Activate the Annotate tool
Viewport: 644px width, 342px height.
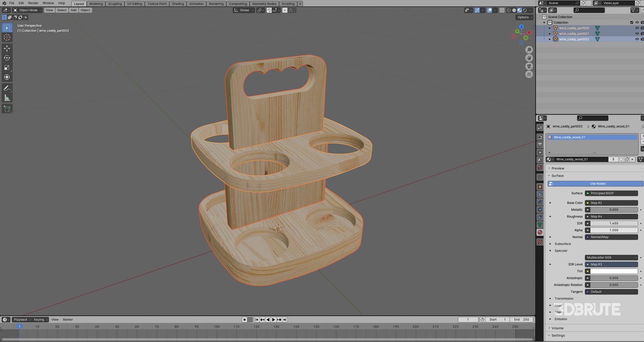[7, 88]
